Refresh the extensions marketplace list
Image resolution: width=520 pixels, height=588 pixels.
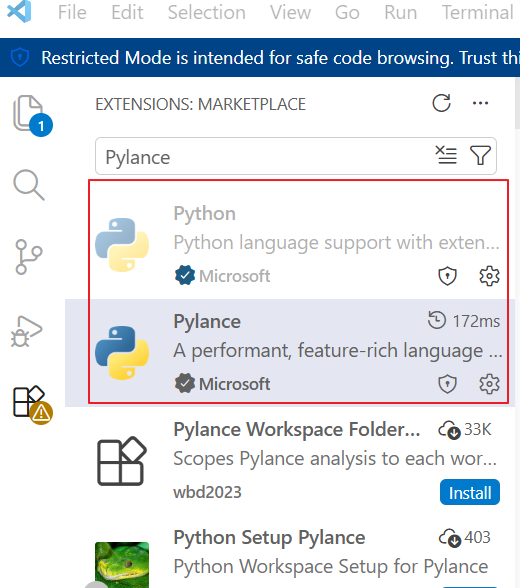[441, 103]
